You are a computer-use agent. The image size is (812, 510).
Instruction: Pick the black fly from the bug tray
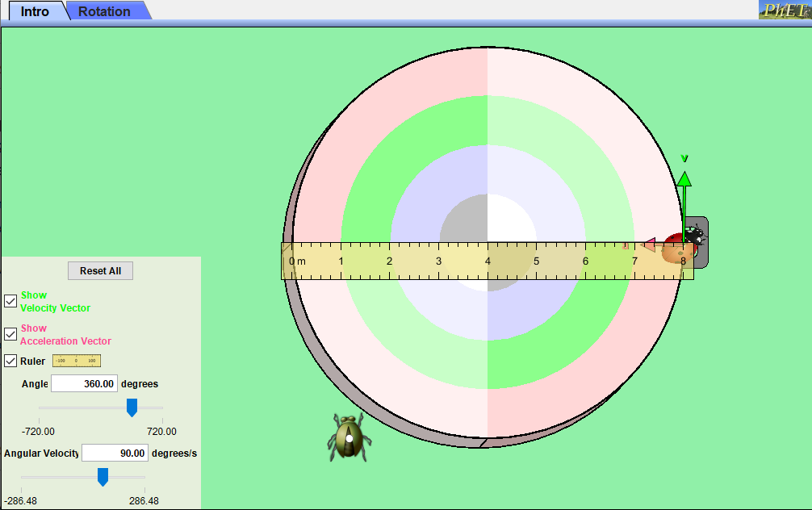pos(696,234)
